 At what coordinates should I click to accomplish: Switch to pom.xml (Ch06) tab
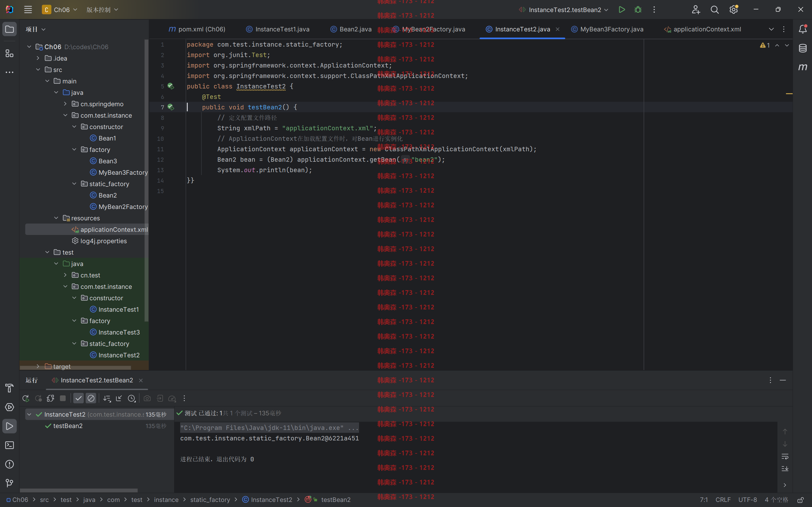pyautogui.click(x=197, y=29)
